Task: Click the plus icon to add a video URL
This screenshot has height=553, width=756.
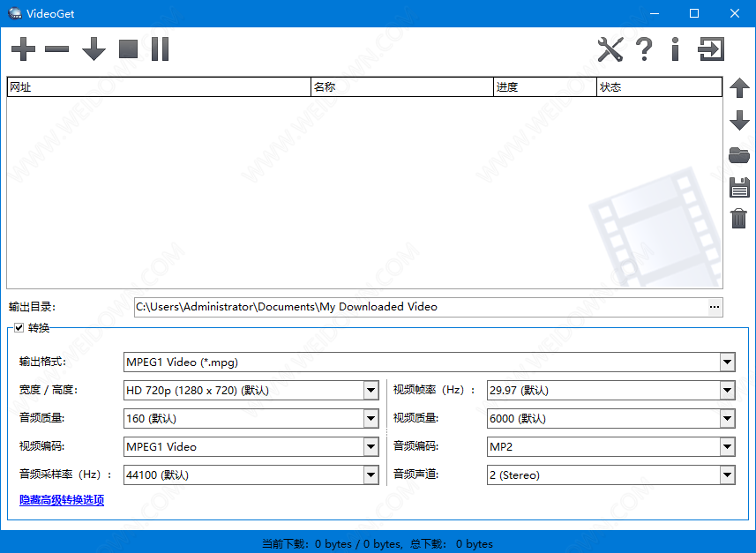Action: (x=23, y=49)
